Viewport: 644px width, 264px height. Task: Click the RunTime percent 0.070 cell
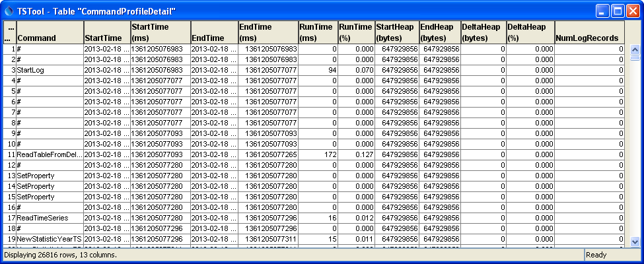355,70
